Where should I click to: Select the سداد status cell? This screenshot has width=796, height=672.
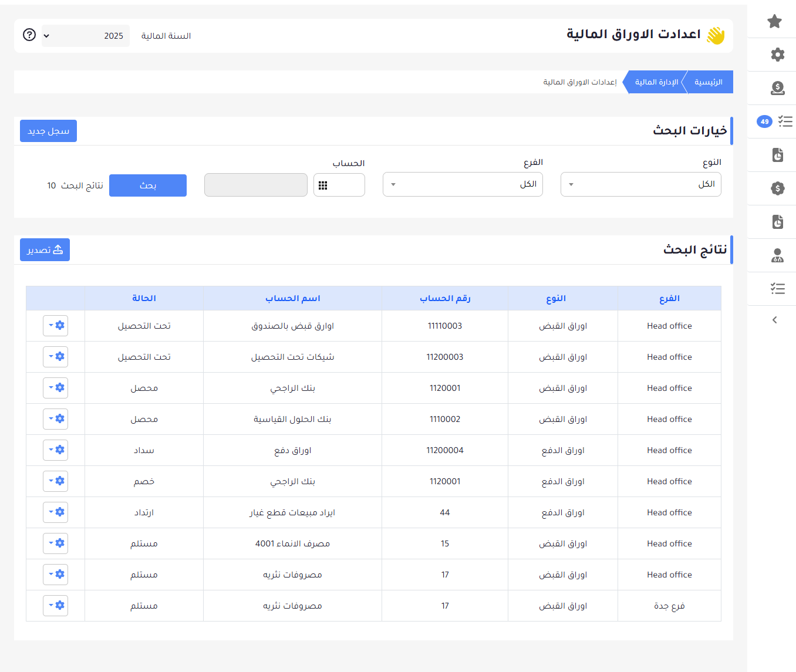pos(144,450)
